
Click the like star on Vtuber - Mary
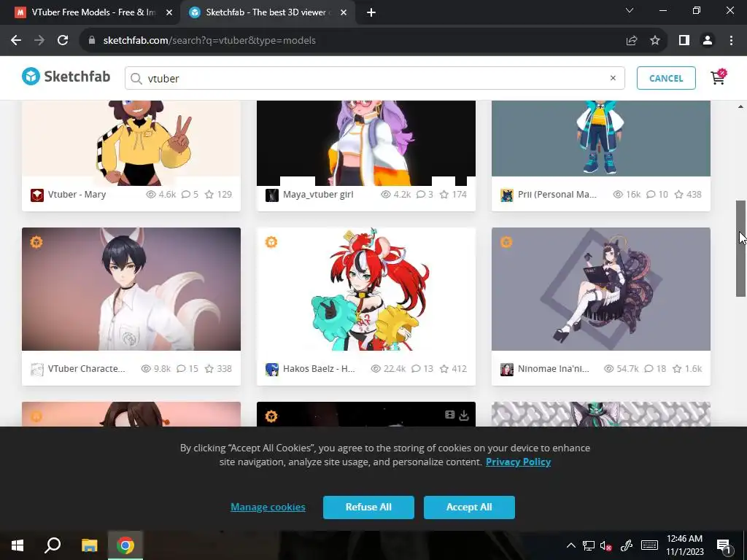[x=209, y=194]
